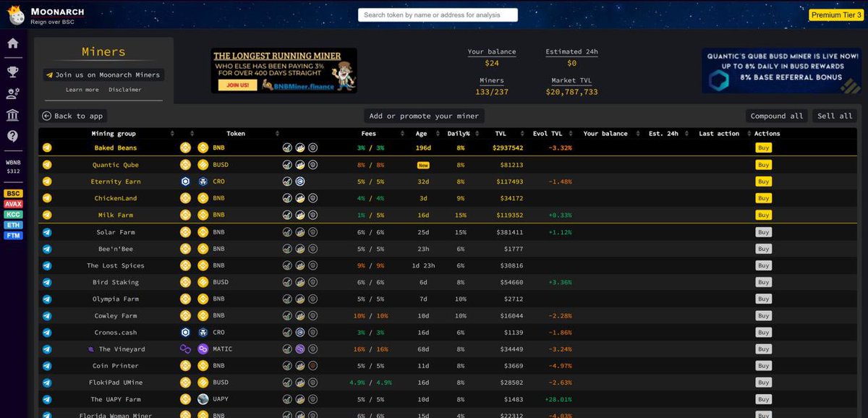
Task: Switch to the FTM chain
Action: [13, 236]
